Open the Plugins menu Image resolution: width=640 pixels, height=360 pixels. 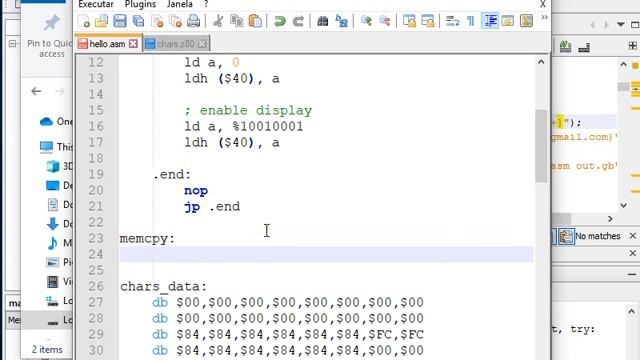(140, 4)
